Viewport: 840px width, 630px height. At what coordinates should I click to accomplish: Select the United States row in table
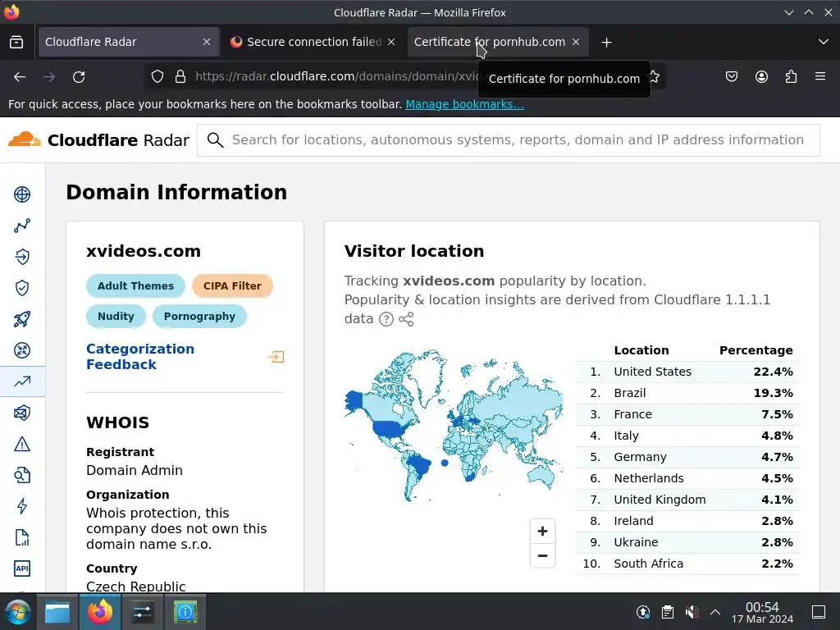(688, 372)
